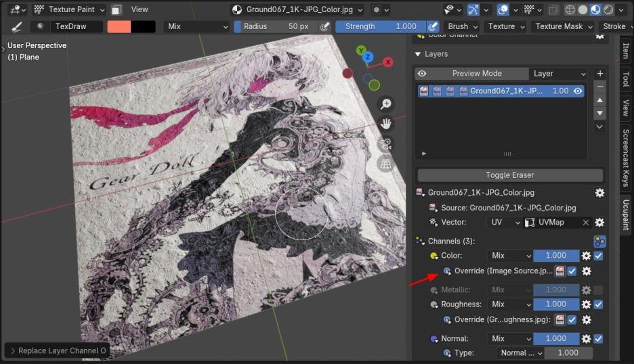Select wireframe viewport shading icon
The image size is (634, 364).
pos(570,9)
